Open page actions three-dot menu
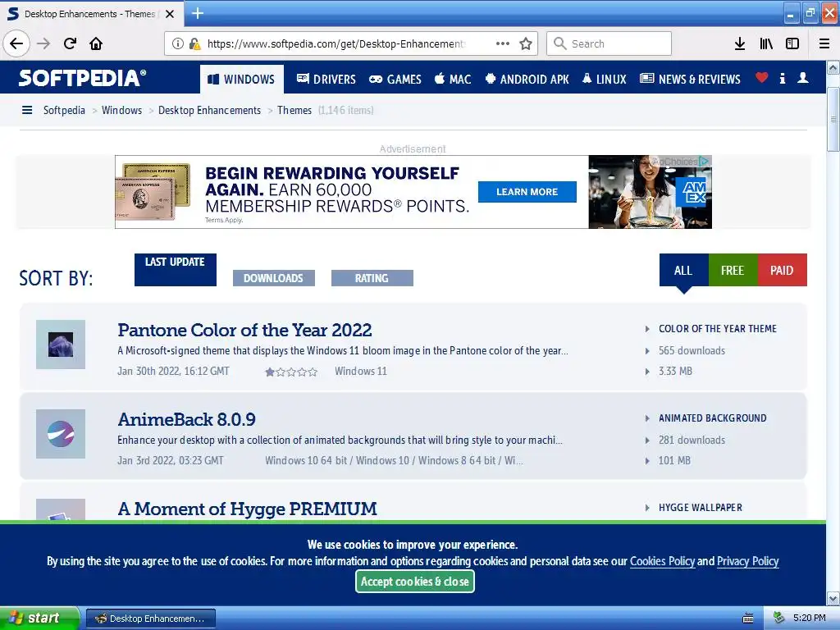840x630 pixels. [503, 43]
